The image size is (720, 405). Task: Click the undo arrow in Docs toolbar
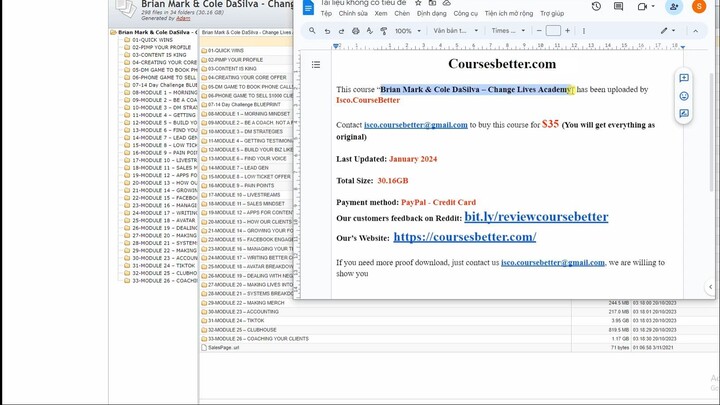327,31
